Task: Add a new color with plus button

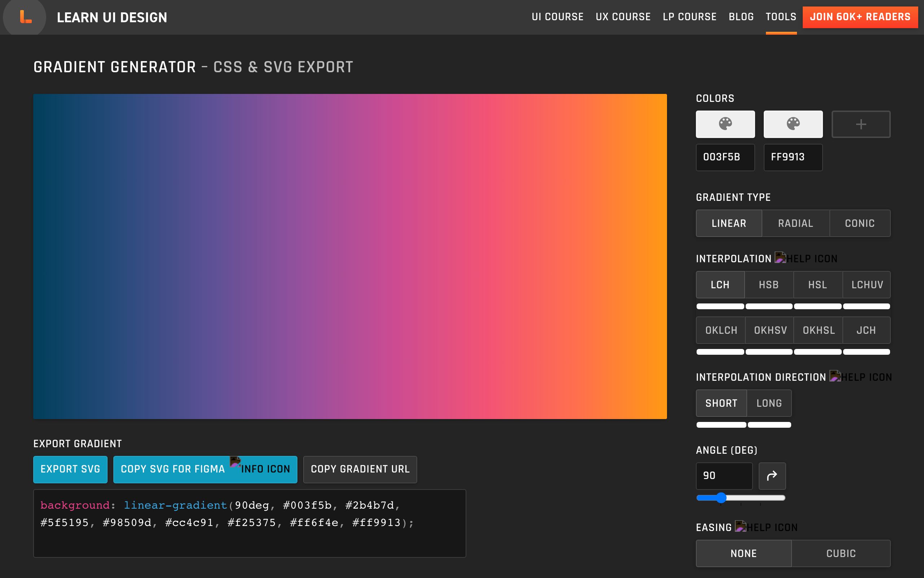Action: 860,124
